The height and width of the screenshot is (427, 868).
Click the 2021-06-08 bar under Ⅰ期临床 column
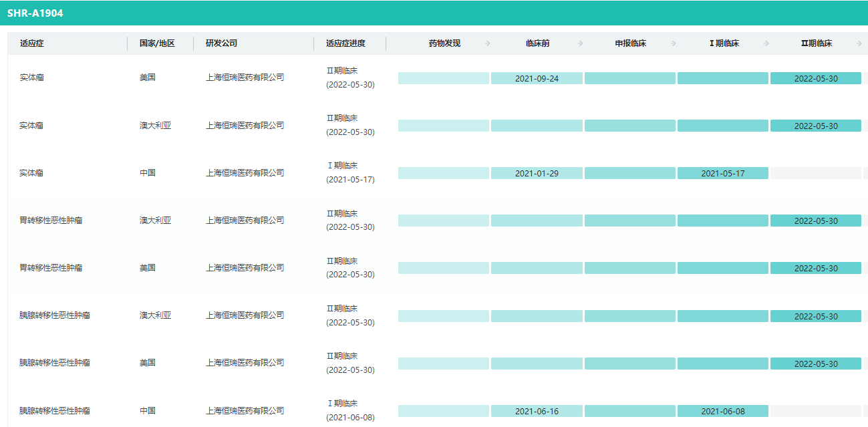coord(722,411)
